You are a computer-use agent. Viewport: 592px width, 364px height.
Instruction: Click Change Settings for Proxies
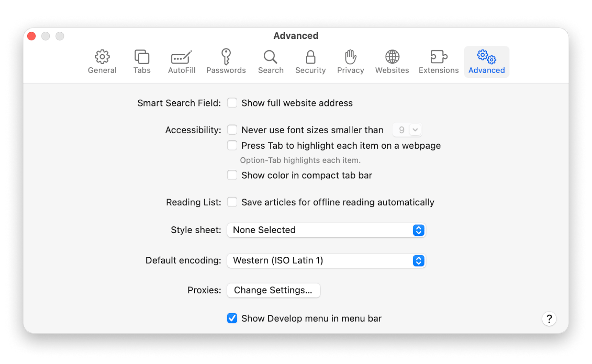click(x=273, y=290)
